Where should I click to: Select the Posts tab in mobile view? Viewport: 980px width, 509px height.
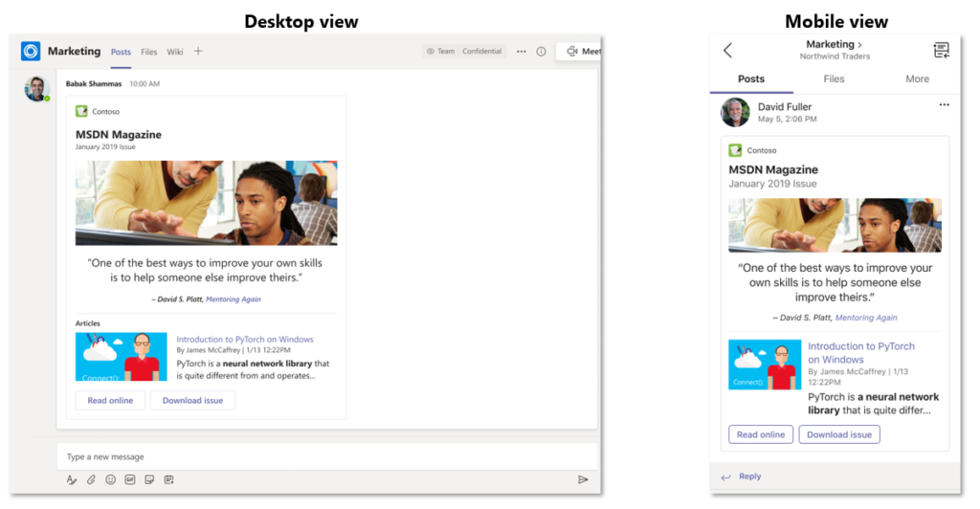tap(751, 78)
